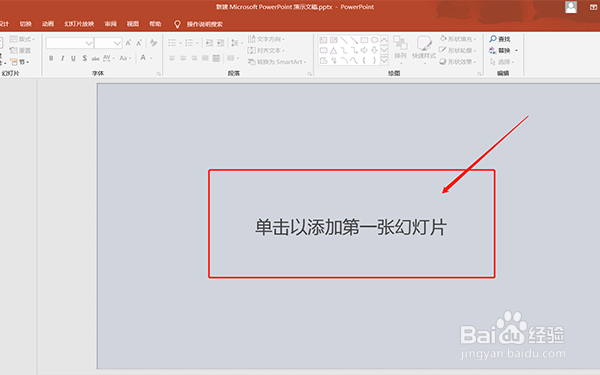Increase the list indent level

pyautogui.click(x=220, y=43)
